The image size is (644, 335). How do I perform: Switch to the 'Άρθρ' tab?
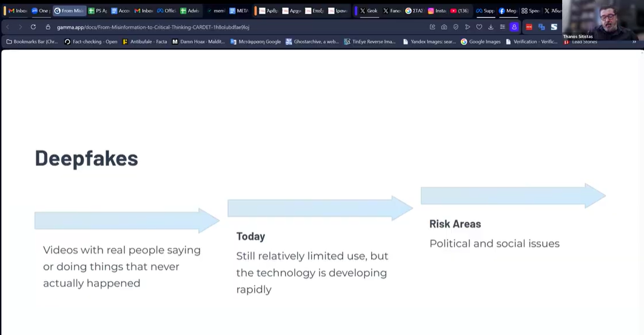point(268,11)
